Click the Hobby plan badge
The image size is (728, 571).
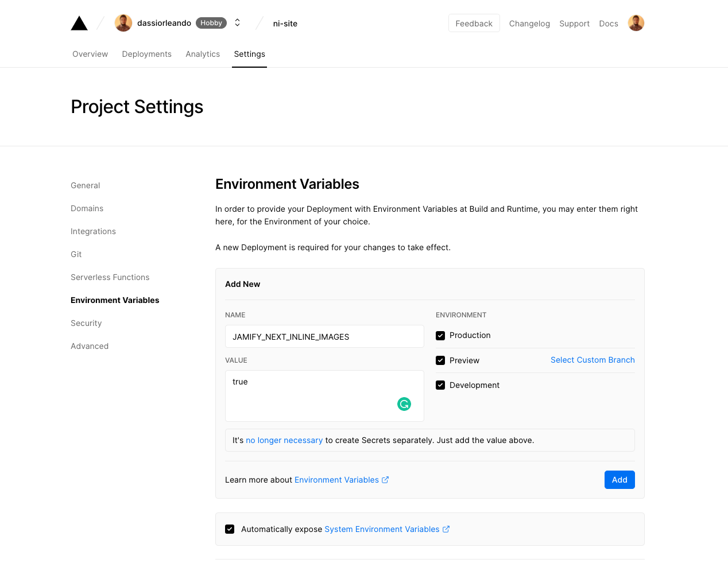[211, 23]
